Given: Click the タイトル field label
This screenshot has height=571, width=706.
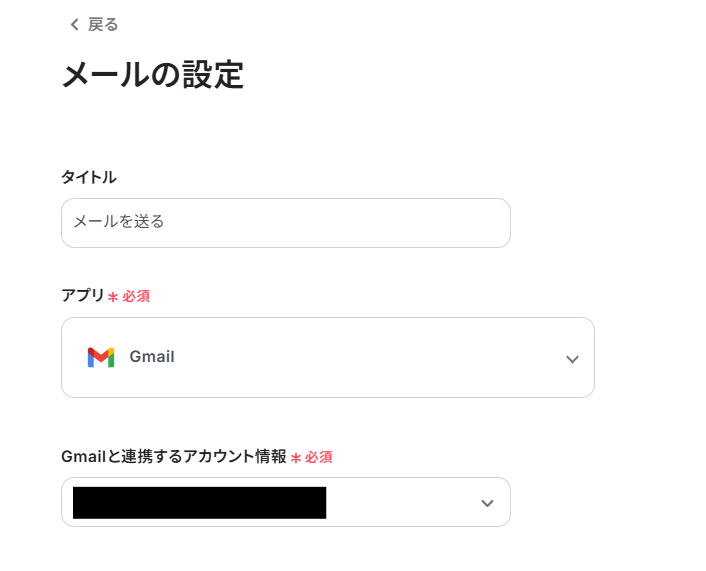Looking at the screenshot, I should point(88,177).
